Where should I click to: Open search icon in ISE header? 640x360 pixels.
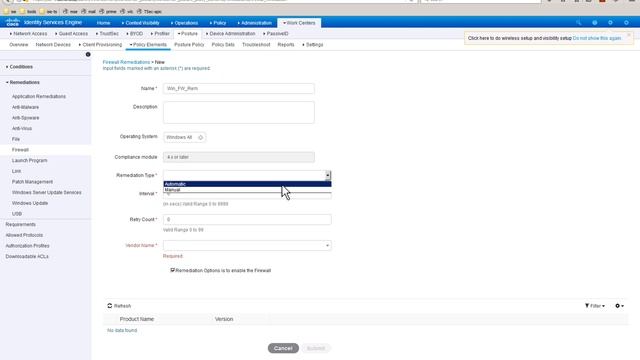tap(578, 23)
